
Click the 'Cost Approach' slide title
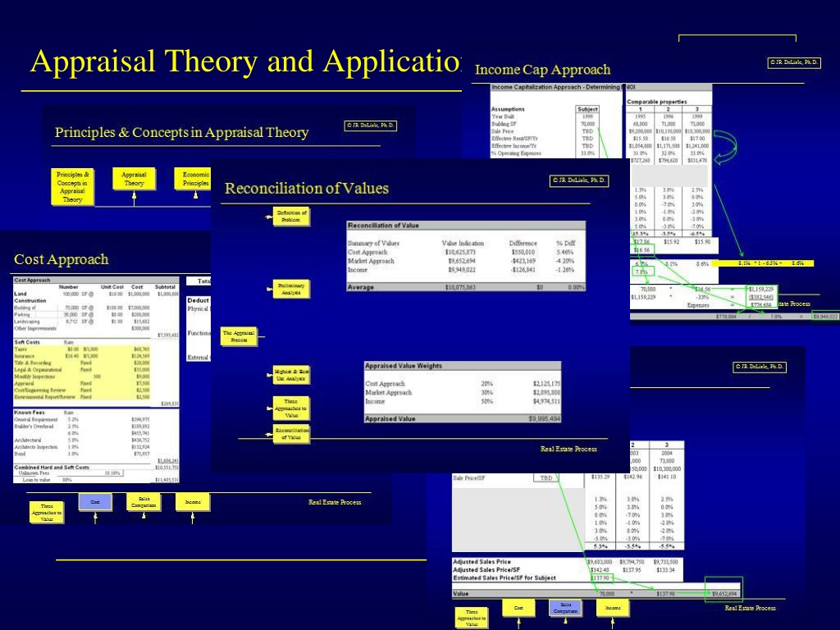(61, 259)
